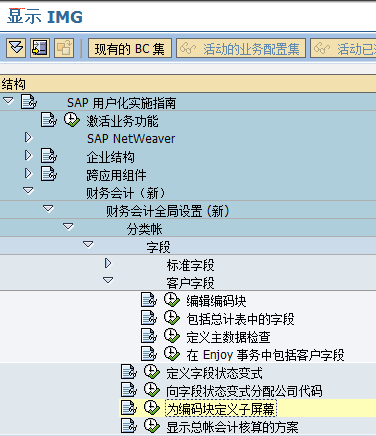
Task: Expand the 企业结构 node
Action: click(29, 155)
